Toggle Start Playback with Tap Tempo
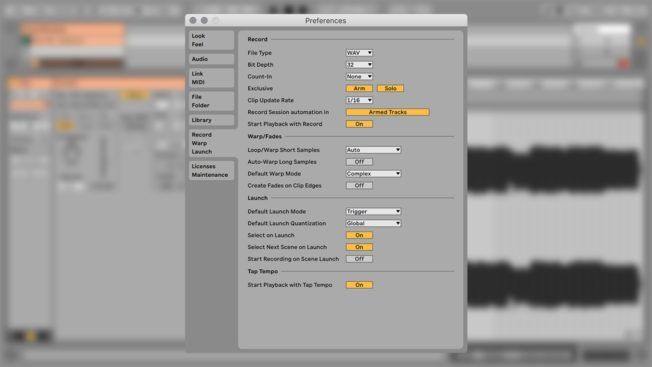The image size is (652, 367). click(x=359, y=285)
